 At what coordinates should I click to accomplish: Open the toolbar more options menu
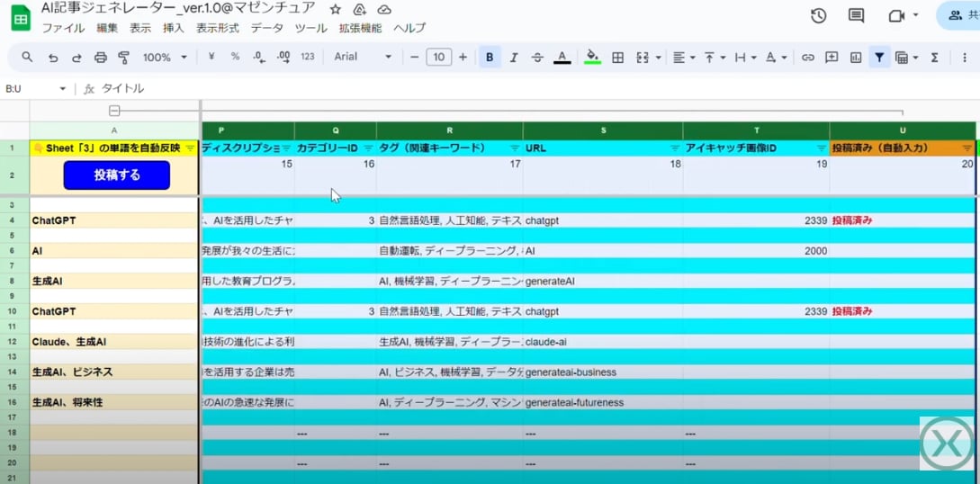coord(964,58)
